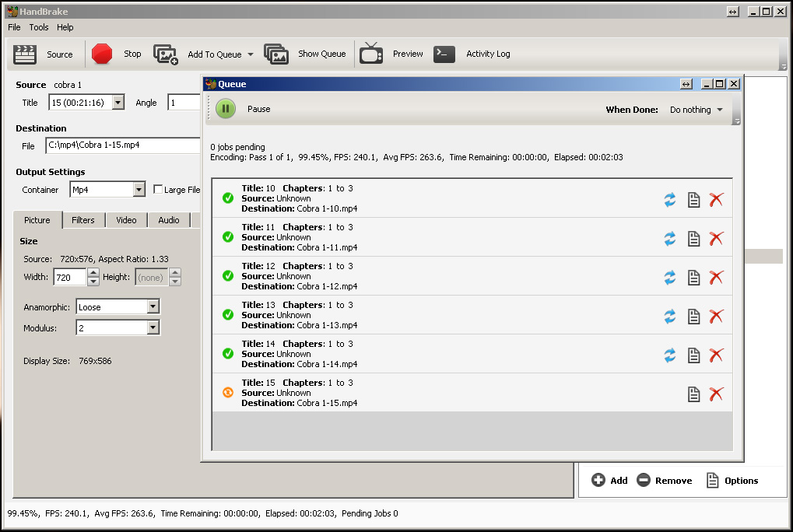The image size is (793, 532).
Task: Edit job Cobra 1-13.mp4 document icon
Action: click(693, 317)
